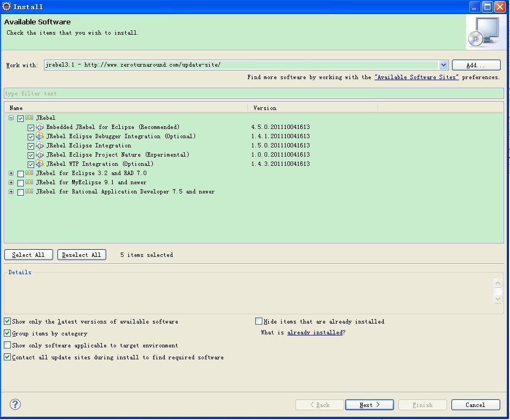
Task: Click the JRebel Eclipse Project Nature feature icon
Action: (x=40, y=154)
